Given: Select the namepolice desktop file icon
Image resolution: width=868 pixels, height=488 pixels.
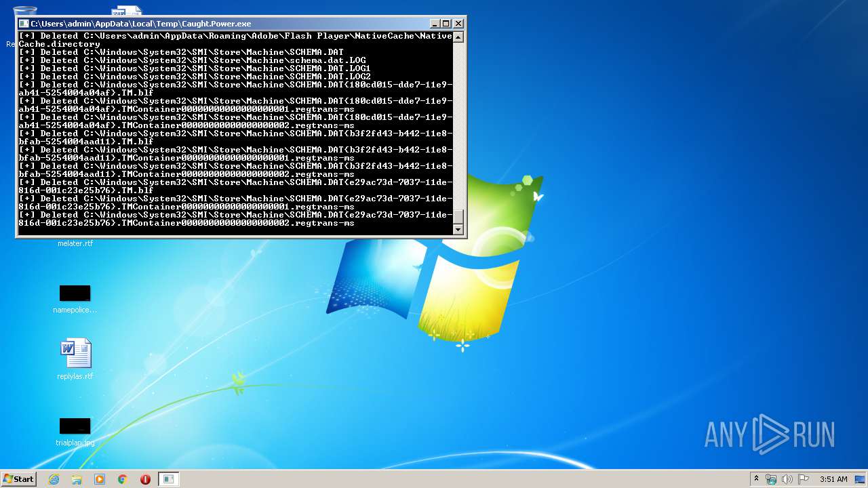Looking at the screenshot, I should point(75,293).
